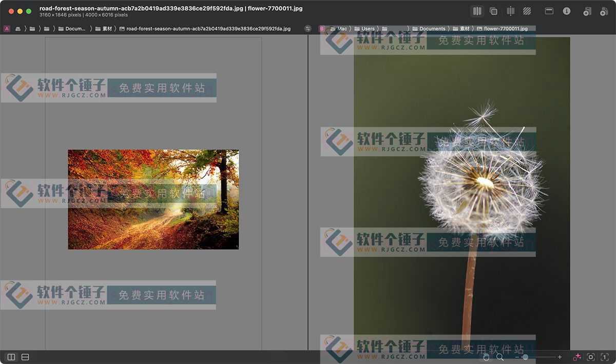Add a new document to set B

click(604, 11)
